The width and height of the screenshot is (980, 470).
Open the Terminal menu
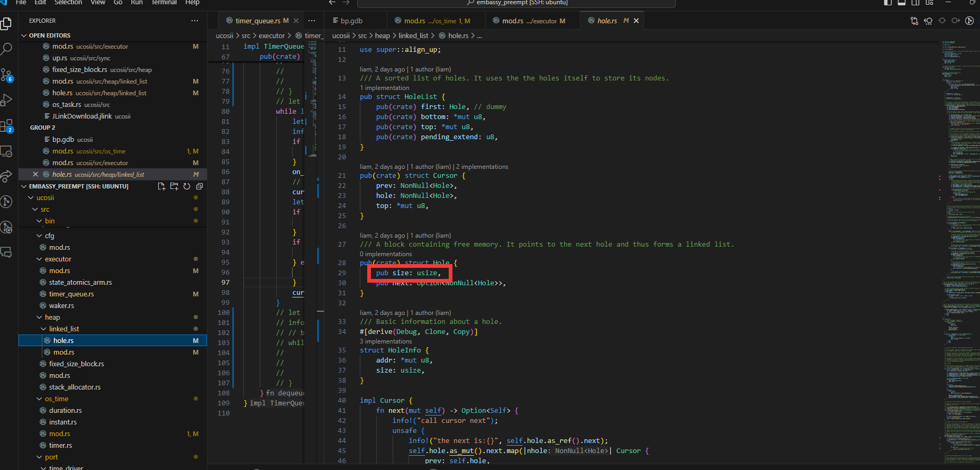(x=164, y=3)
